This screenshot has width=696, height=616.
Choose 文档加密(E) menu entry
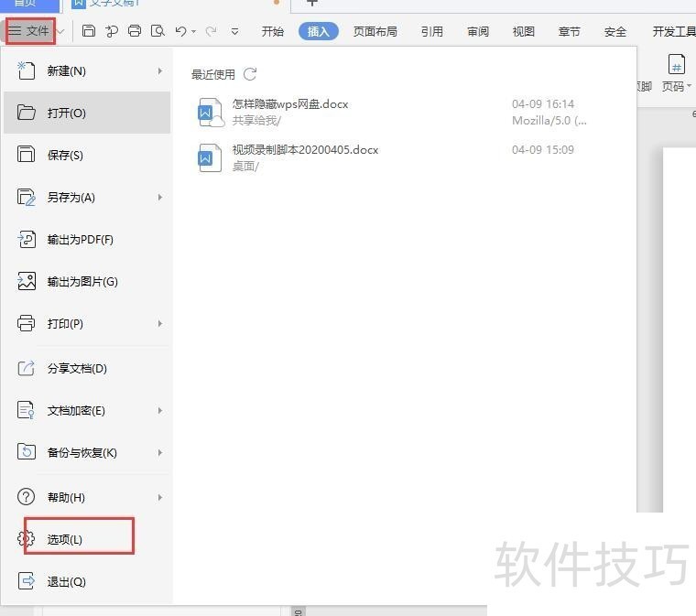click(x=87, y=411)
